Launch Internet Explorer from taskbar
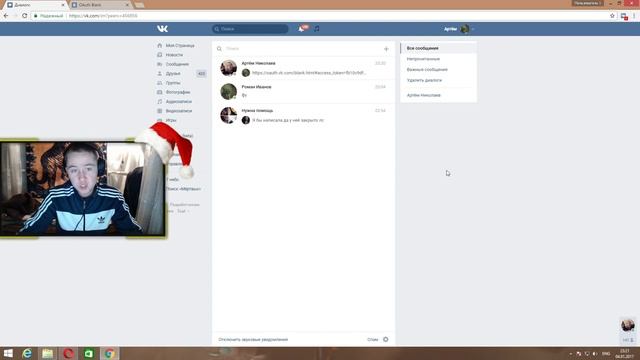 (27, 353)
